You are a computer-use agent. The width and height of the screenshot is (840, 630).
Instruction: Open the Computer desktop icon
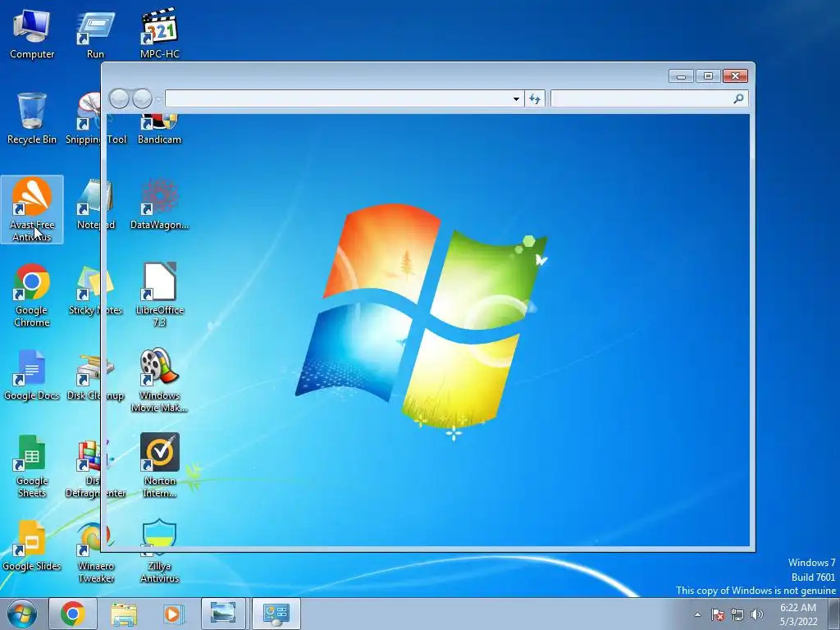coord(32,33)
